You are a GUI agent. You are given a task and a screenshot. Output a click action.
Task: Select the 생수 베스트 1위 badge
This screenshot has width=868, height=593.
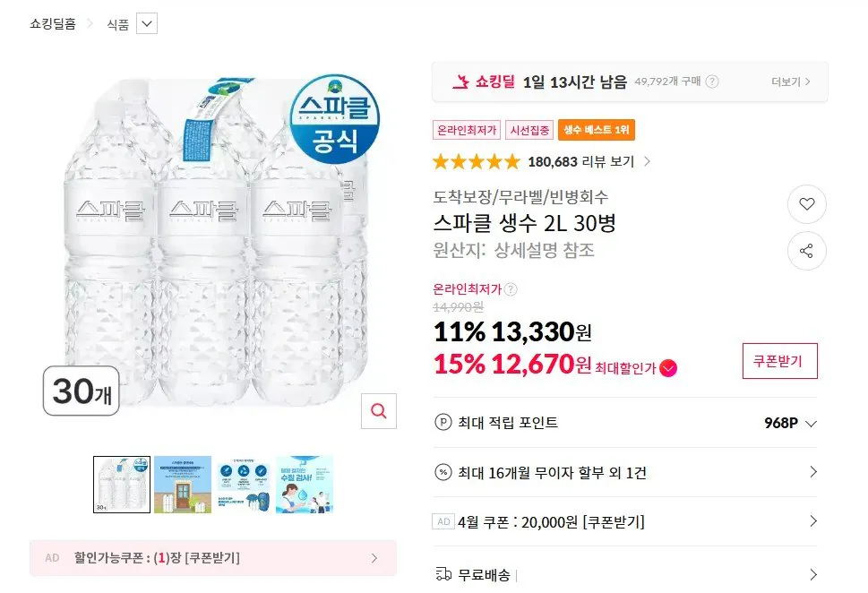point(596,129)
